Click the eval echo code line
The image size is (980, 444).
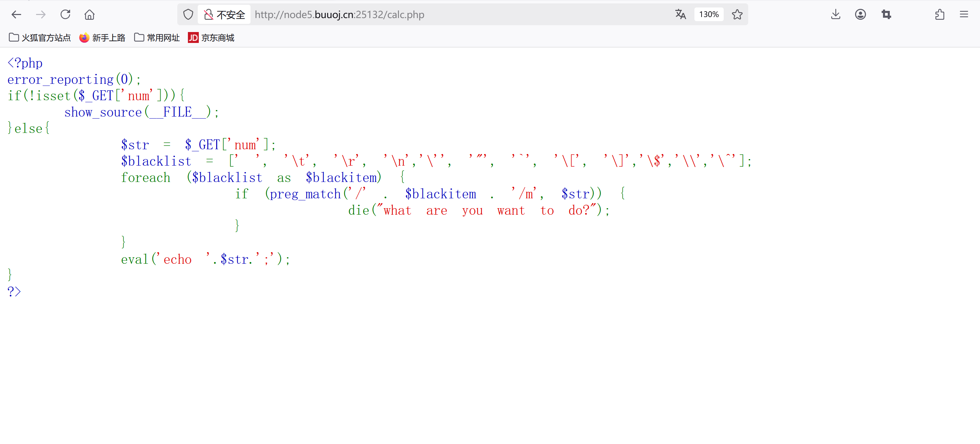tap(206, 259)
